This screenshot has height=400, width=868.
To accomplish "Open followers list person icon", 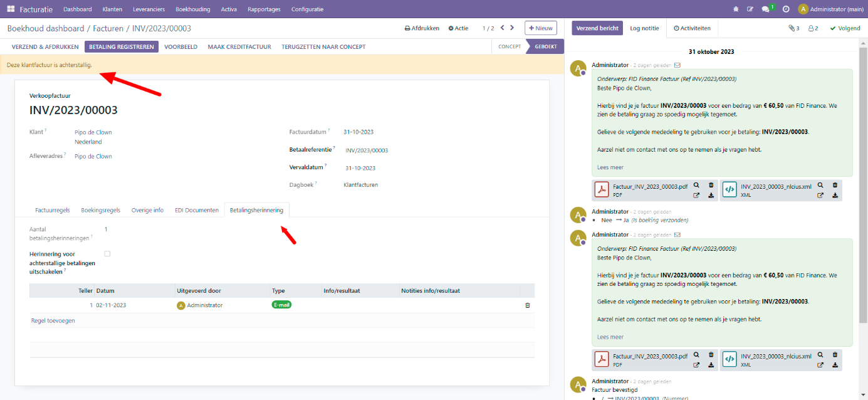I will coord(813,28).
